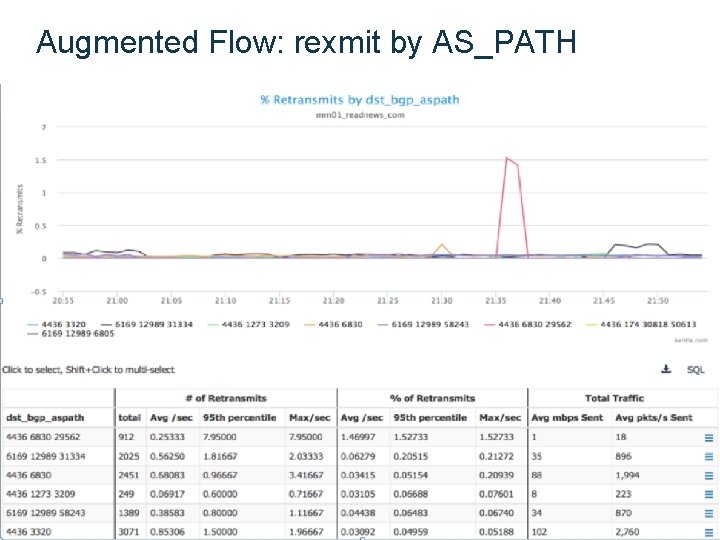Screen dimensions: 720x540
Task: Select table row 6169 12989 58243
Action: coord(360,513)
